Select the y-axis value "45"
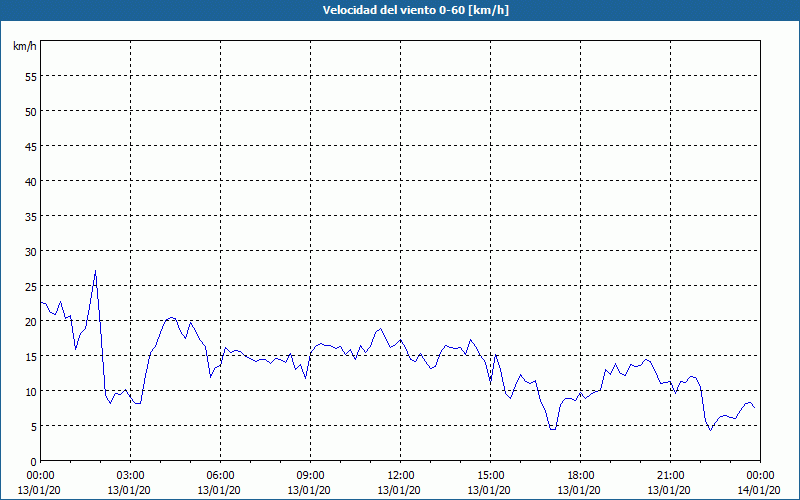The image size is (800, 500). 31,146
